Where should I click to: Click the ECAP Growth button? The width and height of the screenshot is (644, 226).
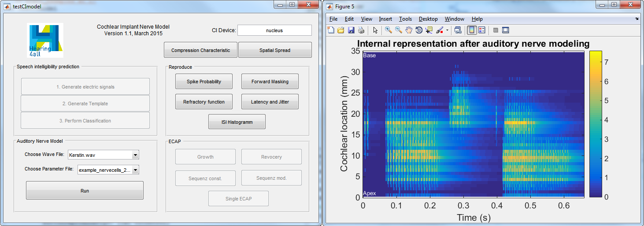click(x=205, y=157)
